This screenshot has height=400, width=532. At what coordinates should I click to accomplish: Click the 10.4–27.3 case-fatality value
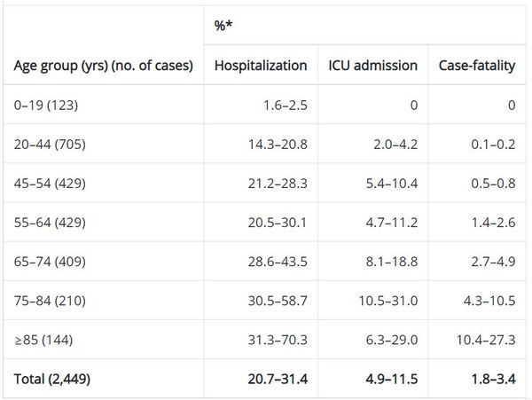[x=484, y=339]
